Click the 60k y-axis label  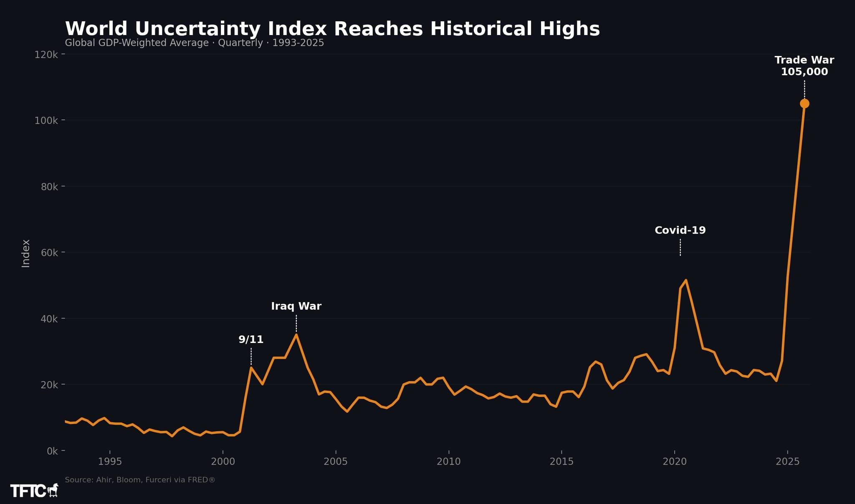pos(49,253)
